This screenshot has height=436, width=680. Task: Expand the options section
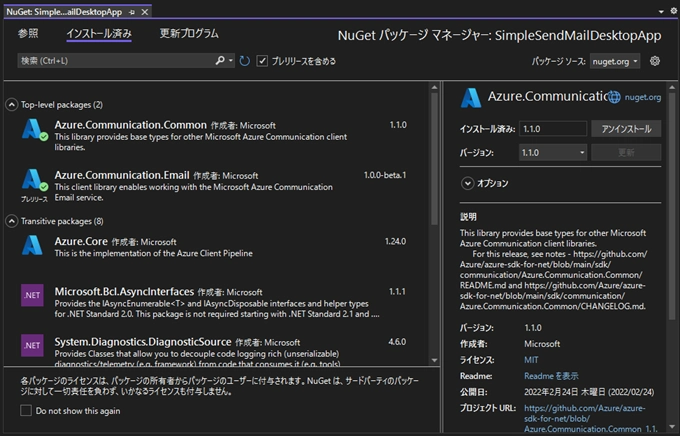pos(468,183)
